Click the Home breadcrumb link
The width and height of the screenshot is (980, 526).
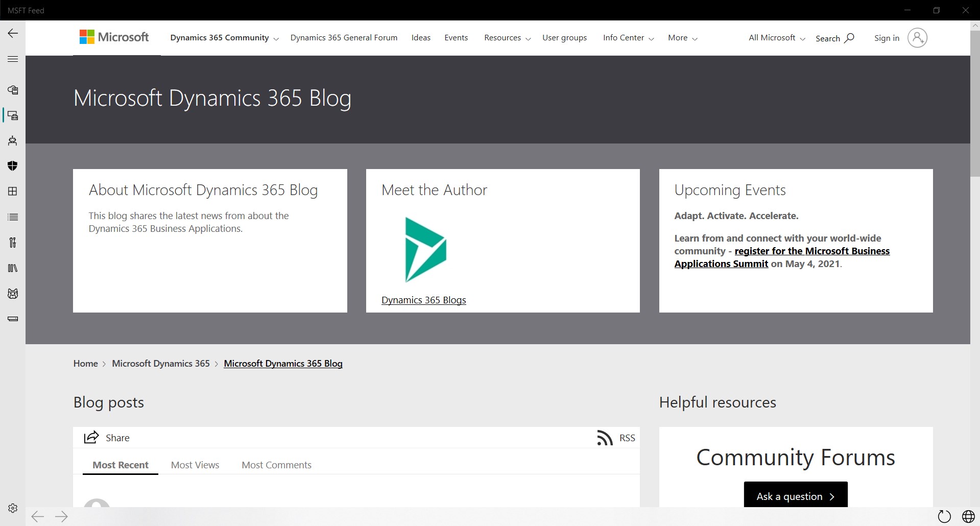(x=85, y=364)
